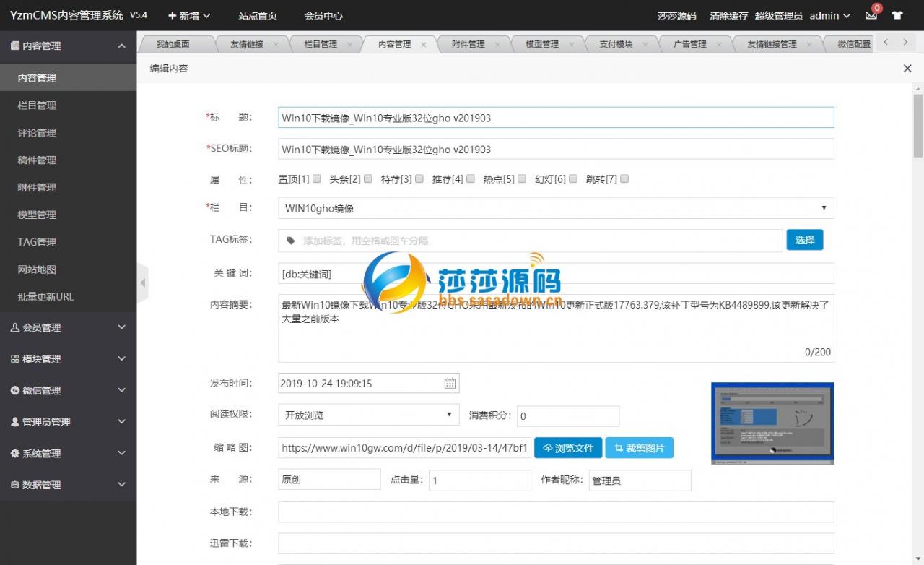Screen dimensions: 924x565
Task: Click the 选择 tag button
Action: 804,240
